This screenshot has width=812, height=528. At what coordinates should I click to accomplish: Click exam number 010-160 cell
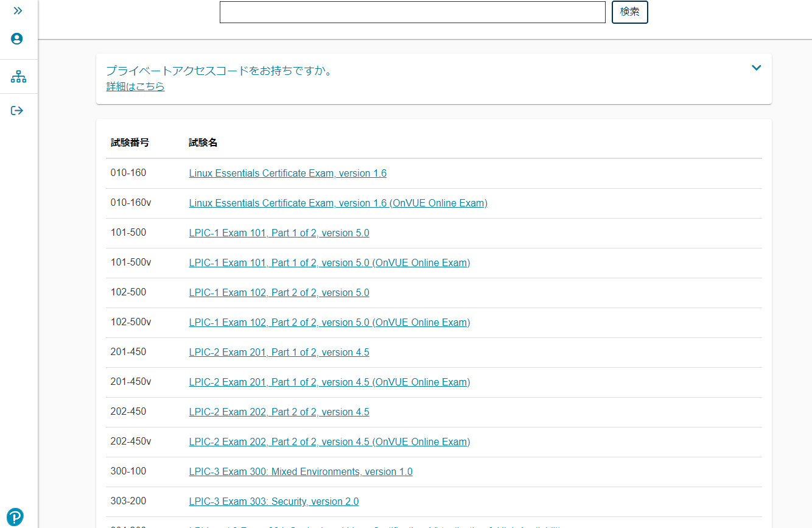128,173
